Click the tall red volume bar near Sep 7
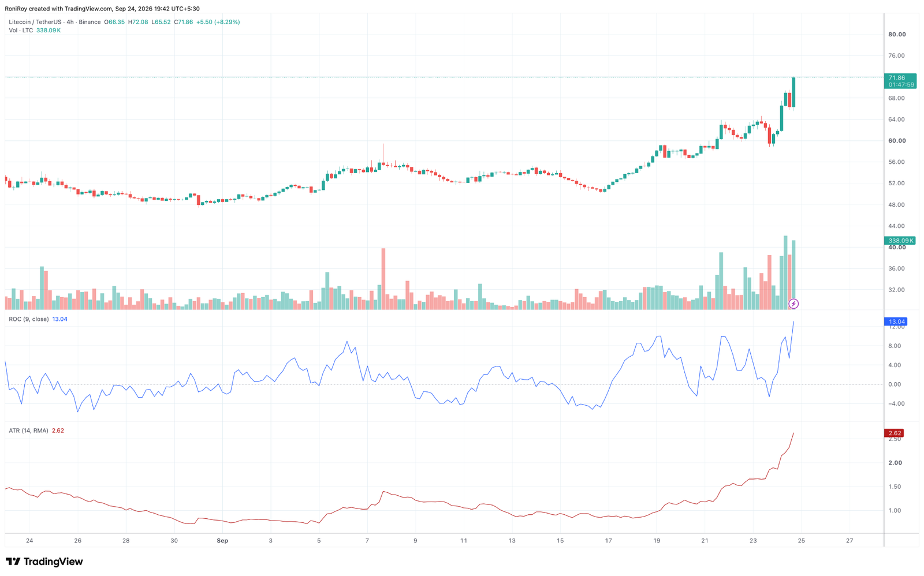The image size is (924, 576). click(383, 279)
